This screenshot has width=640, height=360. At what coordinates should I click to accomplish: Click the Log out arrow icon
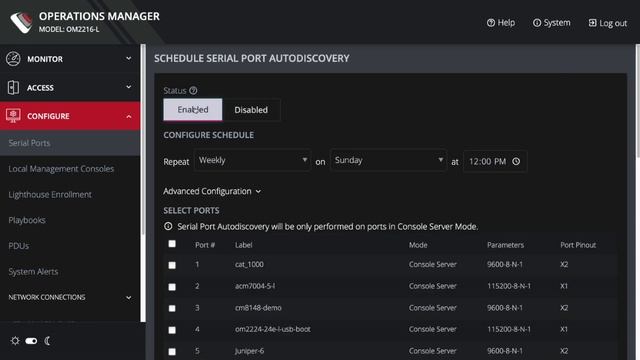tap(592, 23)
